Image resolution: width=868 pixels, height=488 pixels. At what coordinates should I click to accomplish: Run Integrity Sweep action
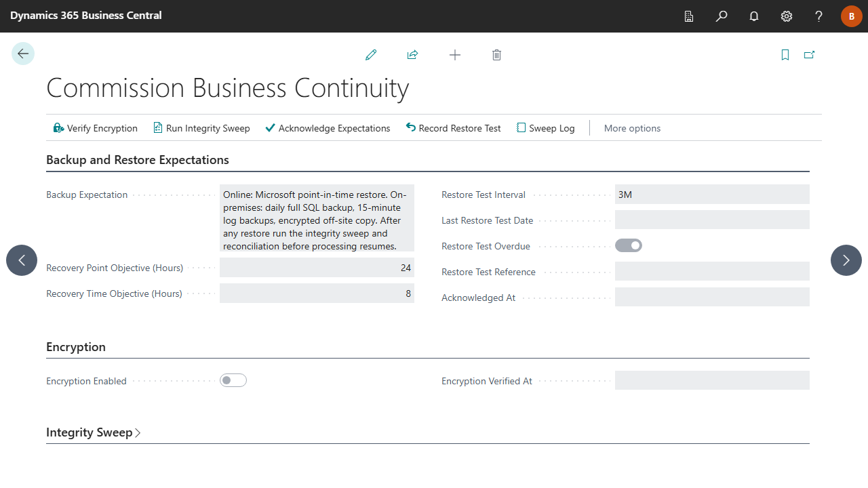[201, 128]
